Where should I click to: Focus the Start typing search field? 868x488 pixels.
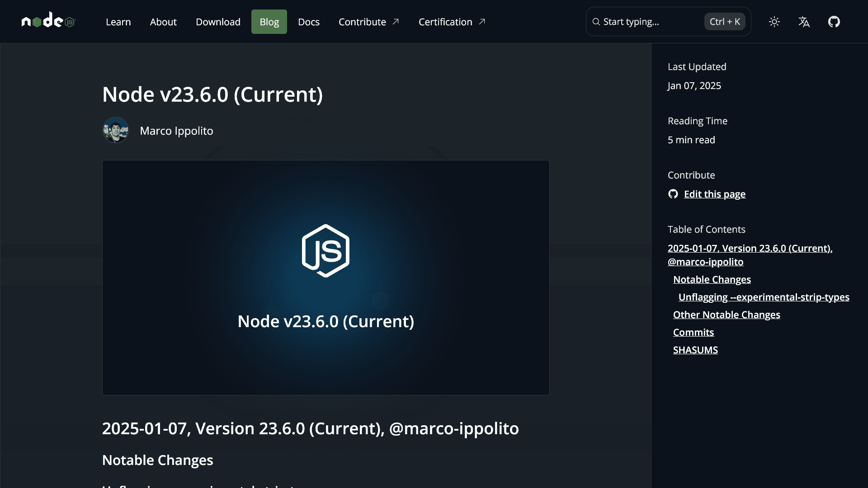click(x=668, y=22)
